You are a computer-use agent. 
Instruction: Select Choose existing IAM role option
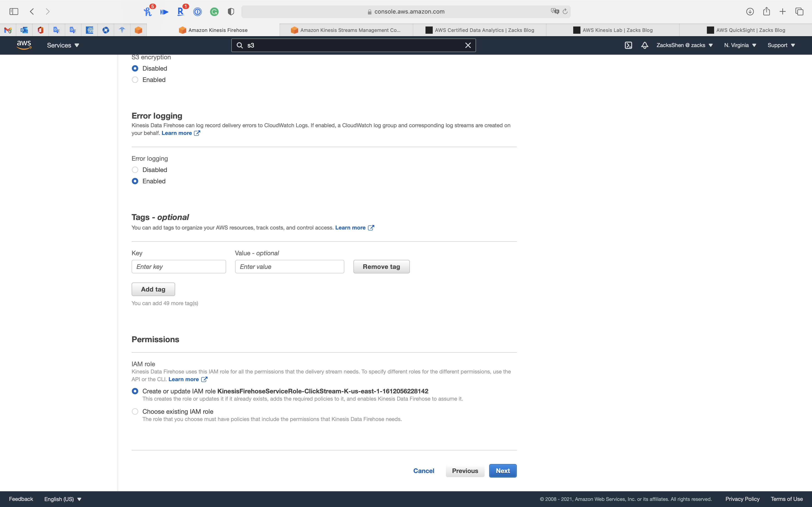coord(135,411)
